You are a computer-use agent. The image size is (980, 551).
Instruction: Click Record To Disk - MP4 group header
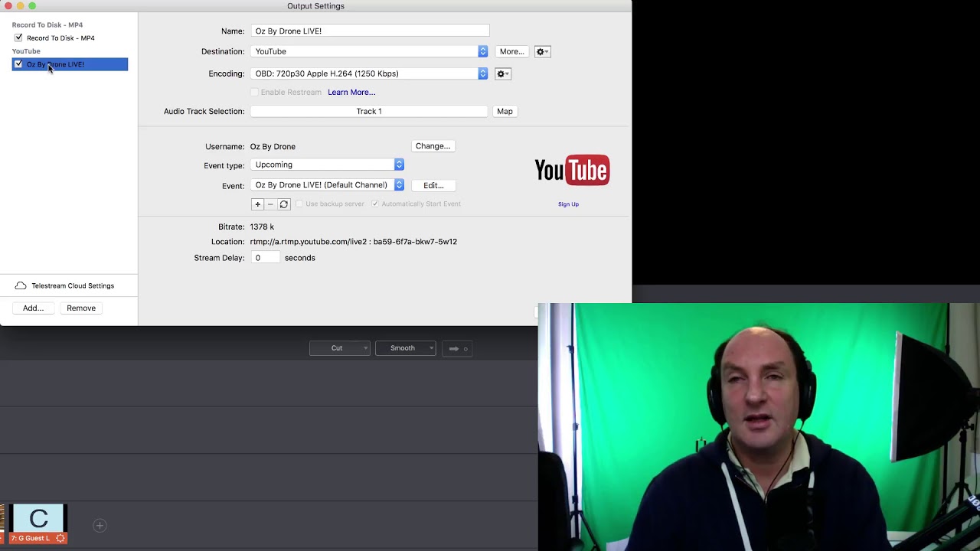point(47,25)
